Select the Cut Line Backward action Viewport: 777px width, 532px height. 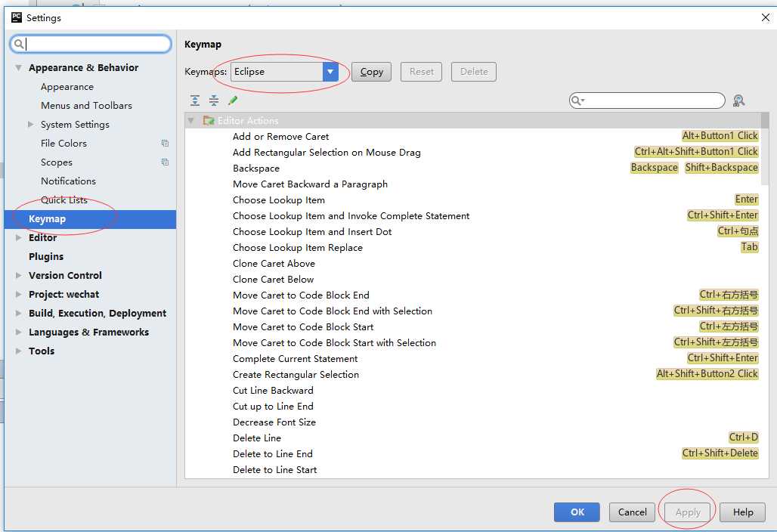tap(273, 391)
